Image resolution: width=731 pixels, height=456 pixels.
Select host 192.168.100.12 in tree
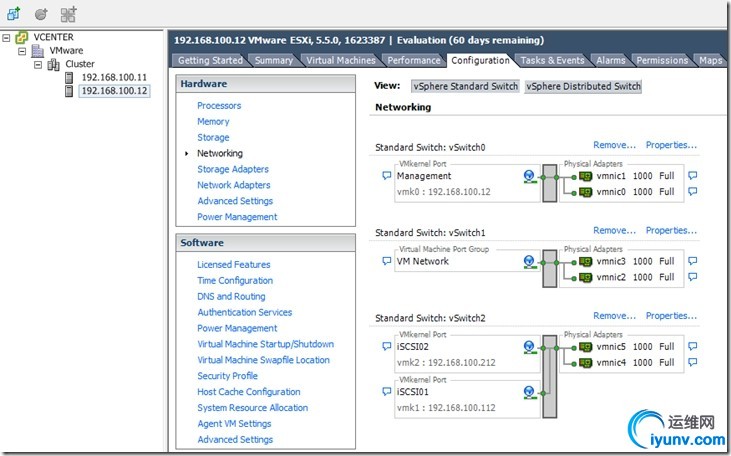click(x=114, y=91)
